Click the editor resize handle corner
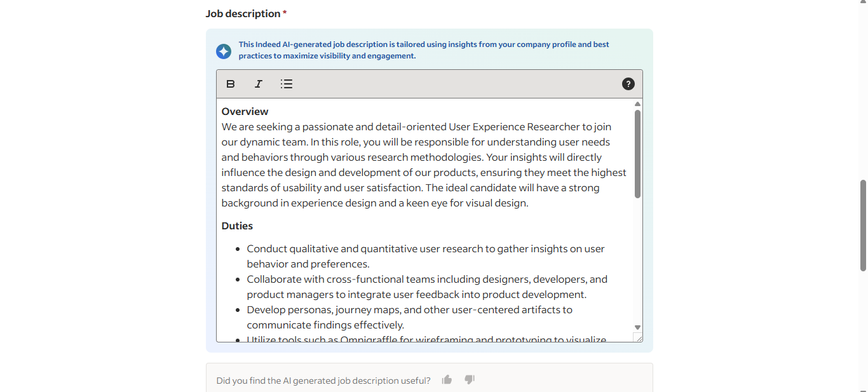 click(x=638, y=337)
